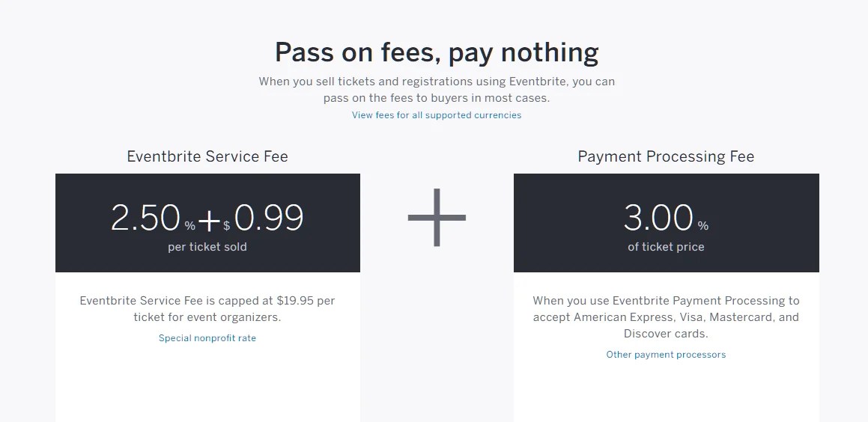Click the percent symbol next to 3.00
The height and width of the screenshot is (422, 868).
coord(703,226)
